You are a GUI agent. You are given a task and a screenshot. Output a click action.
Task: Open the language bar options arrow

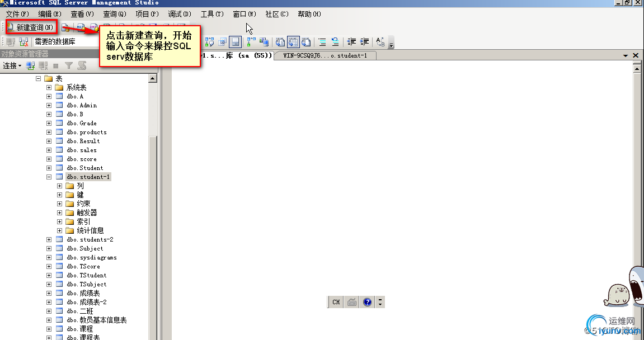pyautogui.click(x=380, y=302)
